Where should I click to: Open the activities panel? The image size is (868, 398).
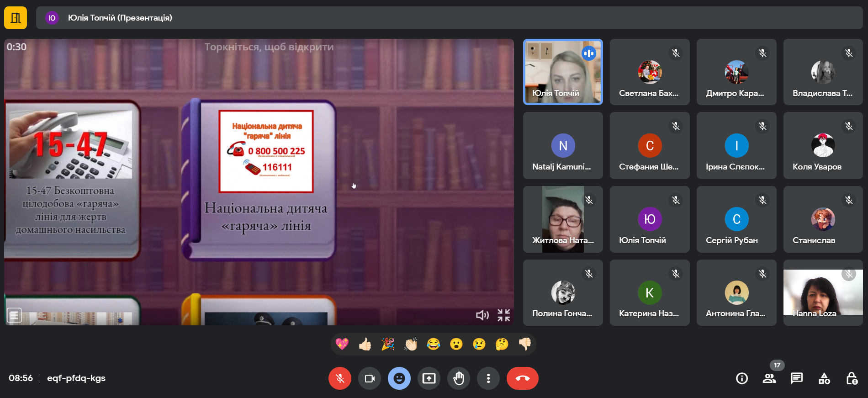pyautogui.click(x=824, y=378)
